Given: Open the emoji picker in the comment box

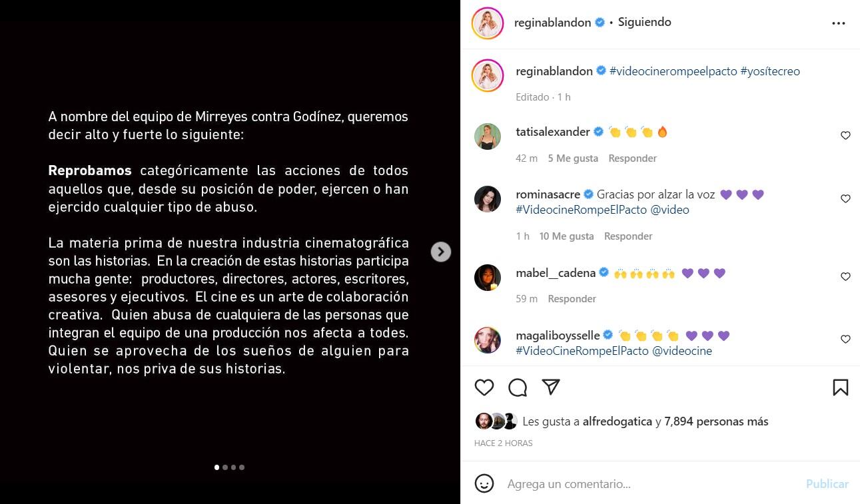Looking at the screenshot, I should point(484,483).
